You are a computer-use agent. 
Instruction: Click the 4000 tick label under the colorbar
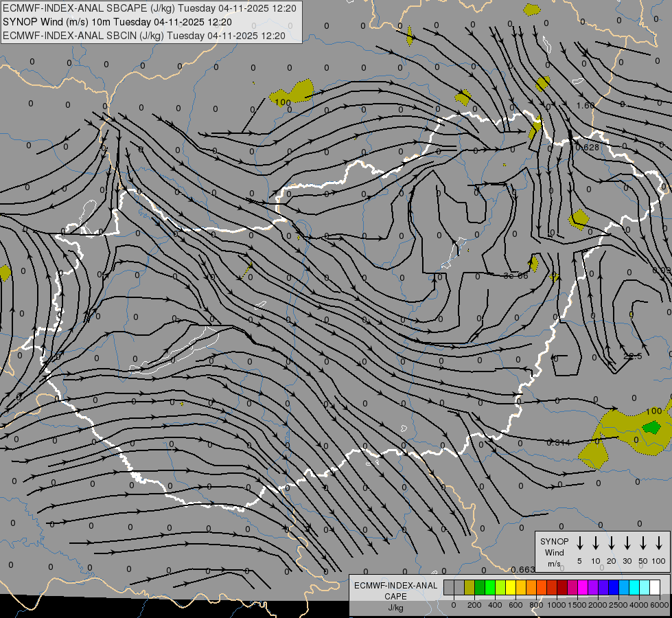click(639, 605)
